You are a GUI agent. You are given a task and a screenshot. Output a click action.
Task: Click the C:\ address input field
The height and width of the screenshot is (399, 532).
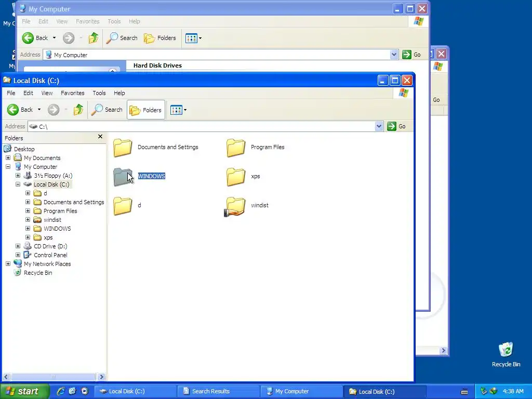pos(202,126)
